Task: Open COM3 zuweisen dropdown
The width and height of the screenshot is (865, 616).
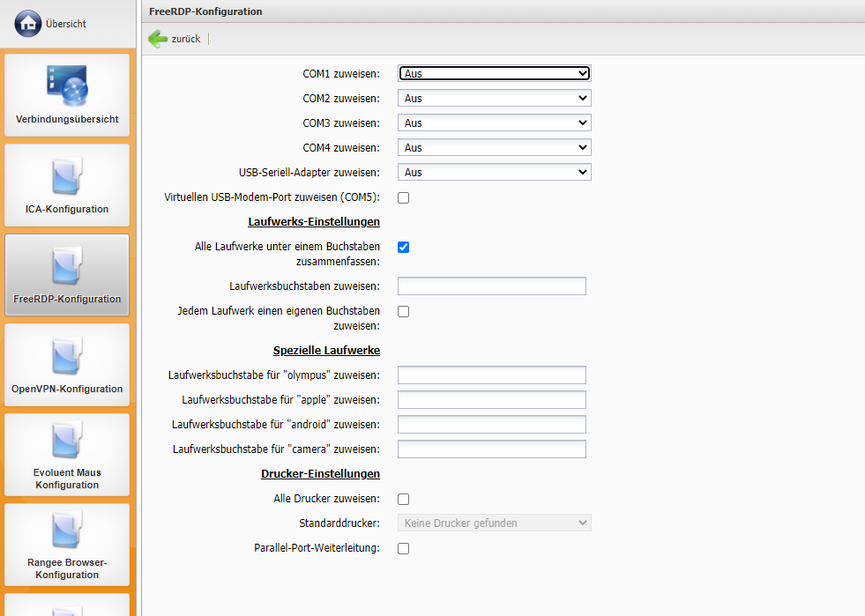Action: (495, 123)
